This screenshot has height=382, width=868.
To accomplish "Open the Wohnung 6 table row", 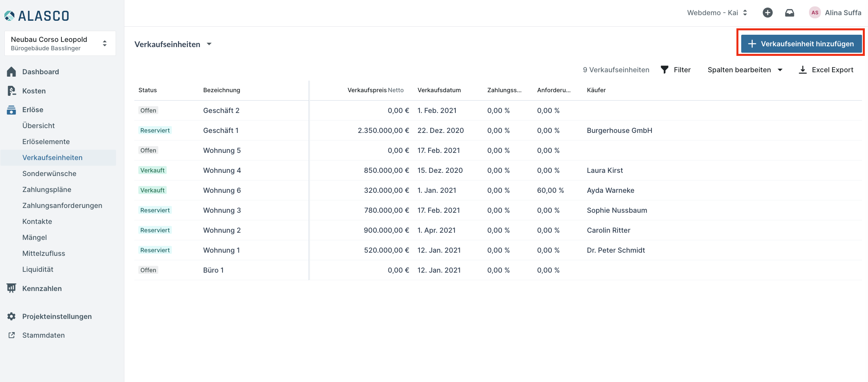I will 222,190.
